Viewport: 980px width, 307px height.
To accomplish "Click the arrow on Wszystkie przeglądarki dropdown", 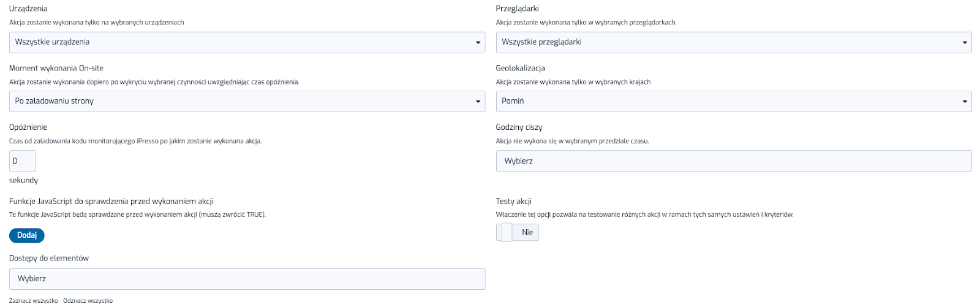I will [965, 43].
